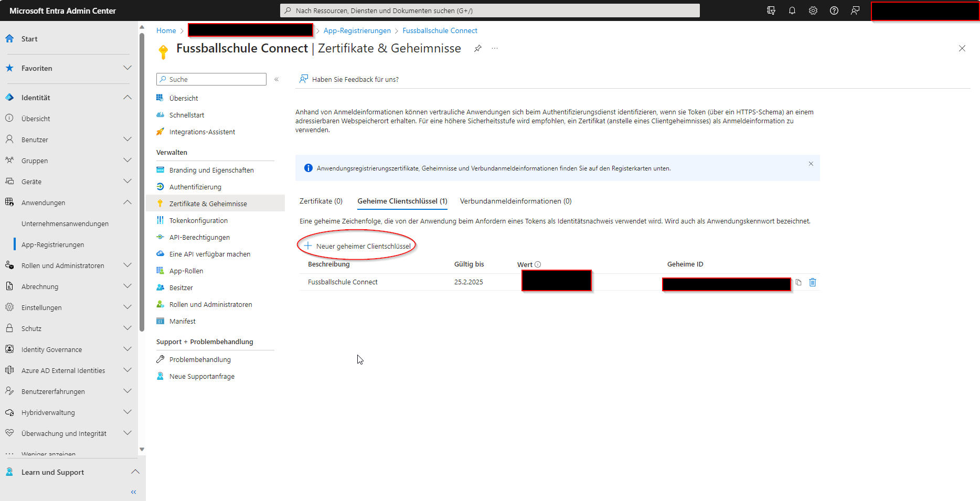This screenshot has height=501, width=980.
Task: Switch to the Zertifikate (0) tab
Action: (x=321, y=201)
